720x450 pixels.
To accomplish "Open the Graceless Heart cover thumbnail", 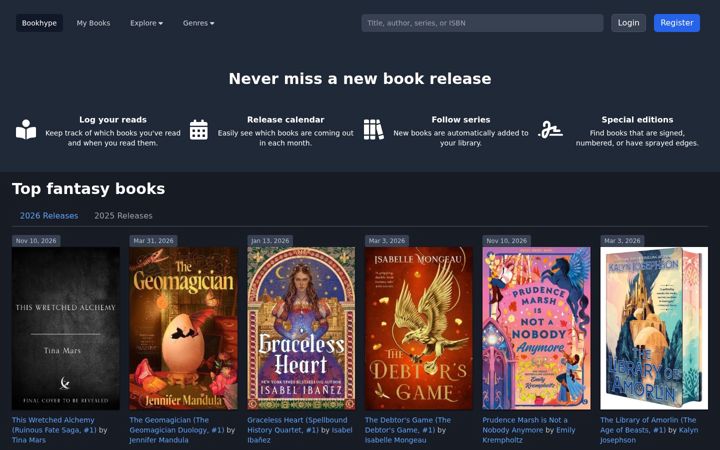I will 301,328.
